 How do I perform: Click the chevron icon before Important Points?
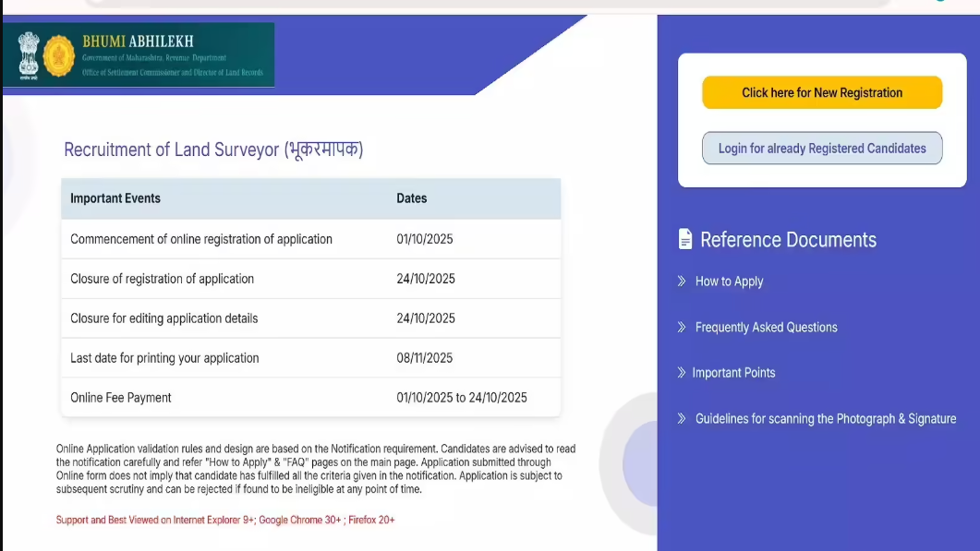pyautogui.click(x=680, y=372)
